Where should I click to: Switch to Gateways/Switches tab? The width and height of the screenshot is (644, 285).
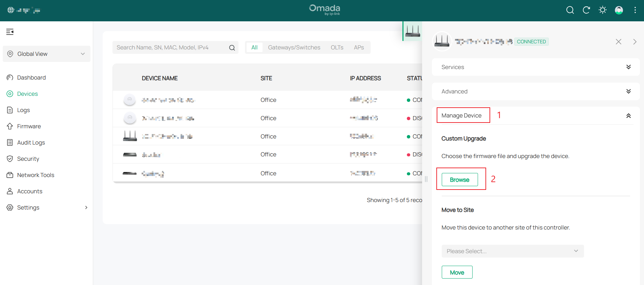pos(294,47)
